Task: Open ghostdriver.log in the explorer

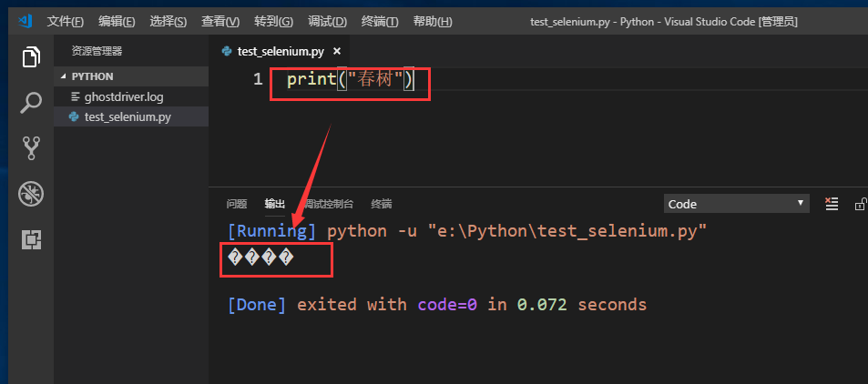Action: [x=123, y=96]
